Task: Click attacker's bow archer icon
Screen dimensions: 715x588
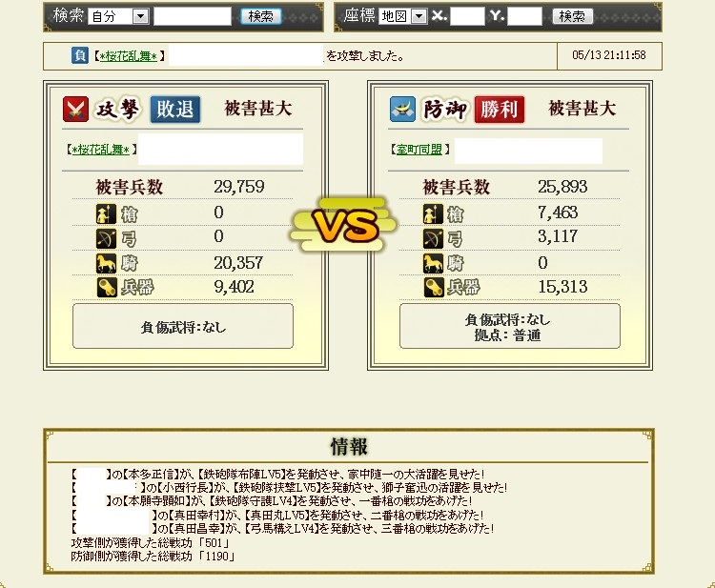Action: [106, 238]
